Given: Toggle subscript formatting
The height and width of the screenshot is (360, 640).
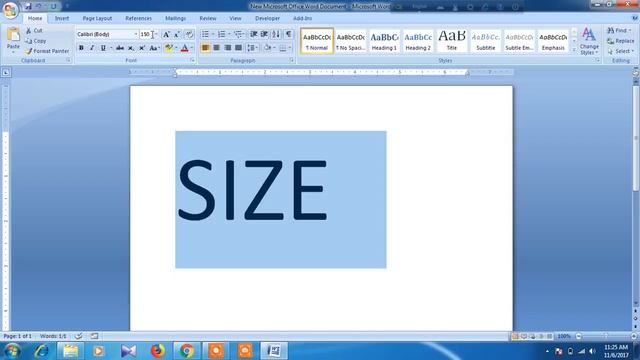Looking at the screenshot, I should [131, 48].
